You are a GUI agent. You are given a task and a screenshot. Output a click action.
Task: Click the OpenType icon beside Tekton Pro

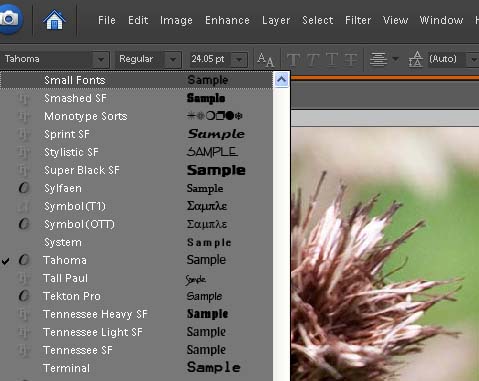click(24, 296)
